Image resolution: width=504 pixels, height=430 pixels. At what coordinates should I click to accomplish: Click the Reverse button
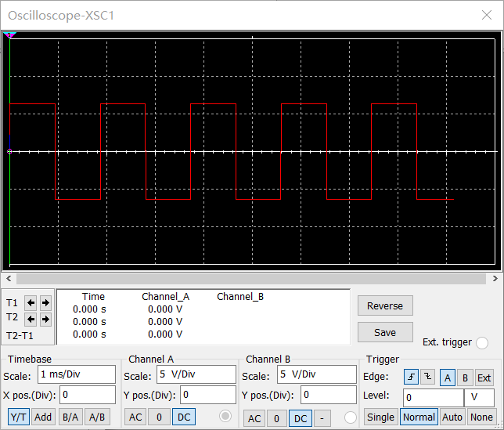(x=385, y=305)
